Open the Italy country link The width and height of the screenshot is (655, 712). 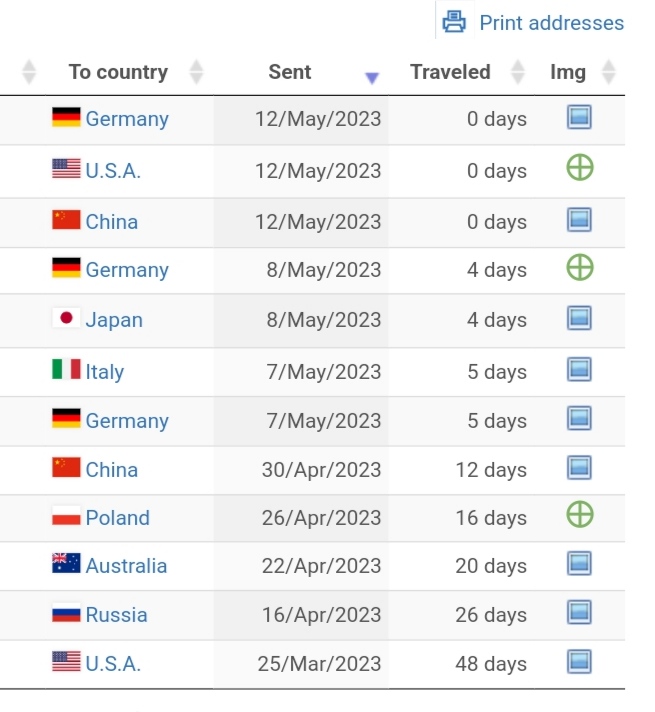(x=104, y=372)
